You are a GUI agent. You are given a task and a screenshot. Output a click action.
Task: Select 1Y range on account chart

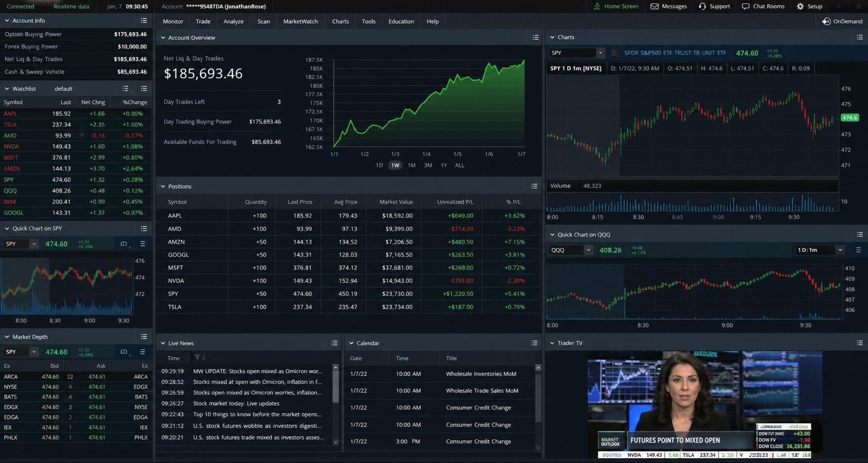[x=444, y=165]
